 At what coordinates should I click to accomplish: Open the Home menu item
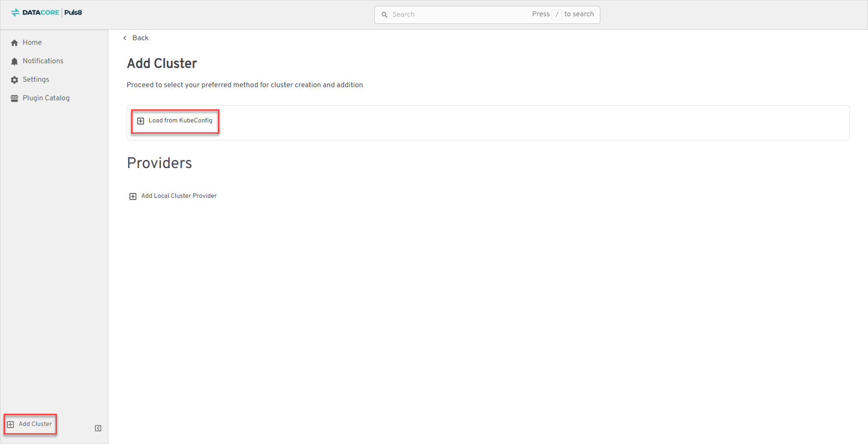tap(32, 42)
